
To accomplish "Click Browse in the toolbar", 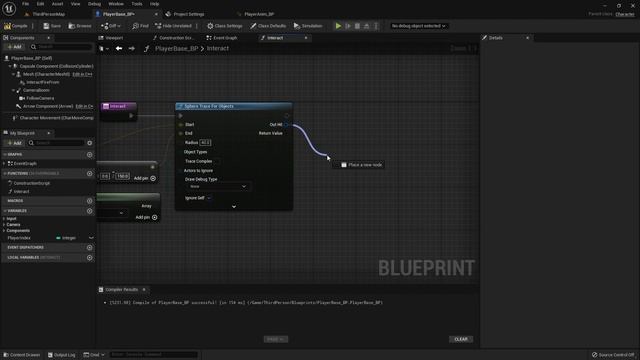I will click(x=80, y=26).
